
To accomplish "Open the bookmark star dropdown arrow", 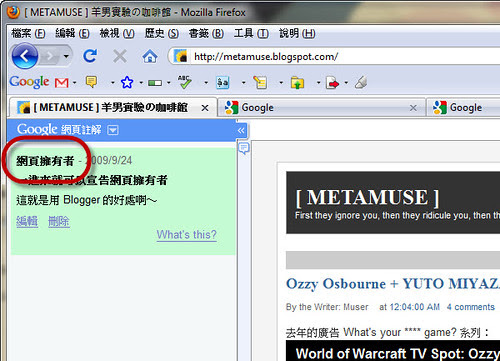I will (x=141, y=82).
